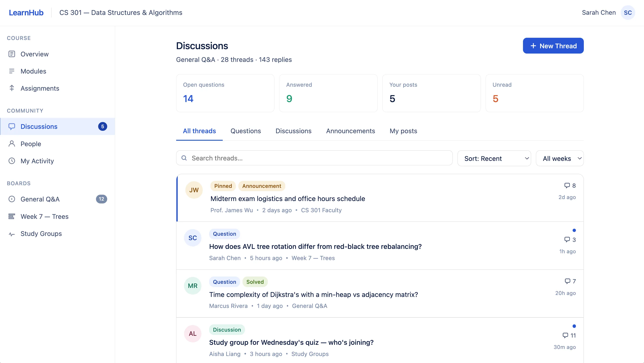Click the unread dot on Study group thread

coord(574,326)
